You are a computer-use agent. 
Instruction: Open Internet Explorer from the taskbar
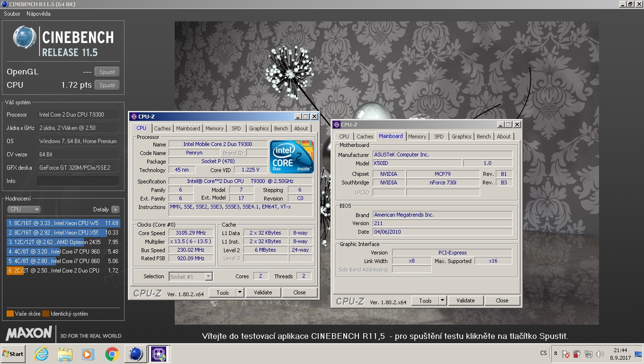42,354
